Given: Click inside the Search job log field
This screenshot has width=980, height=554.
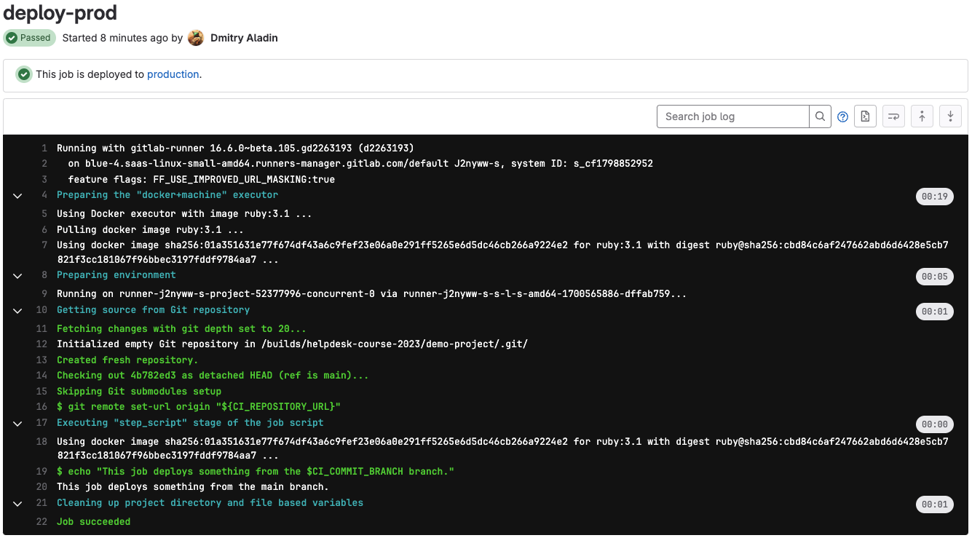Looking at the screenshot, I should [732, 116].
